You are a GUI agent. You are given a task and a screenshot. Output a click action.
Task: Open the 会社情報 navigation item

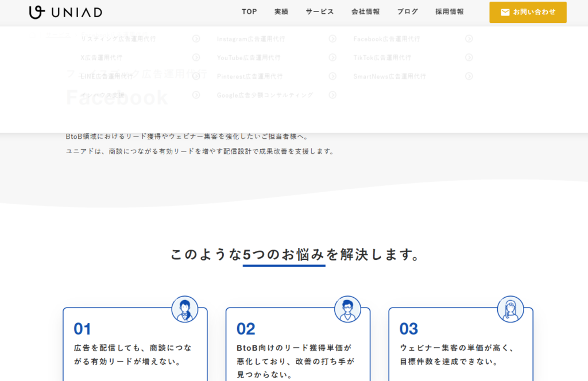pyautogui.click(x=365, y=11)
